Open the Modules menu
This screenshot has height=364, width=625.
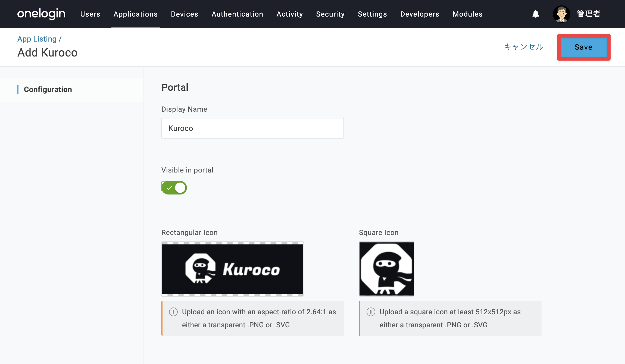click(468, 14)
